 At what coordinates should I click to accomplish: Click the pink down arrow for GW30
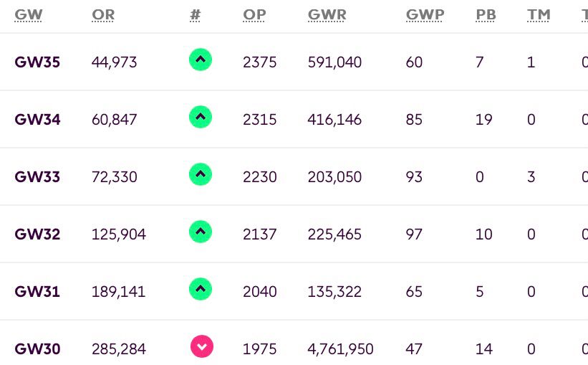point(202,347)
